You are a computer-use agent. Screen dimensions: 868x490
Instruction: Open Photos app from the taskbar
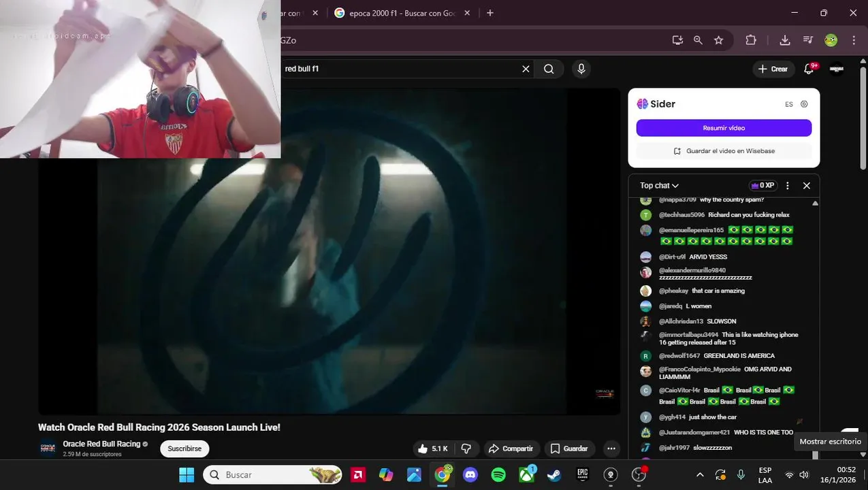coord(414,475)
